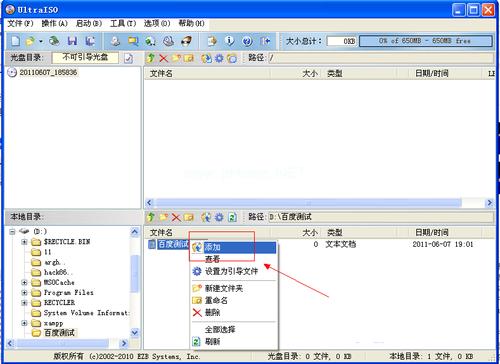
Task: Expand the $RECYCLE.BIN folder node
Action: 24,242
